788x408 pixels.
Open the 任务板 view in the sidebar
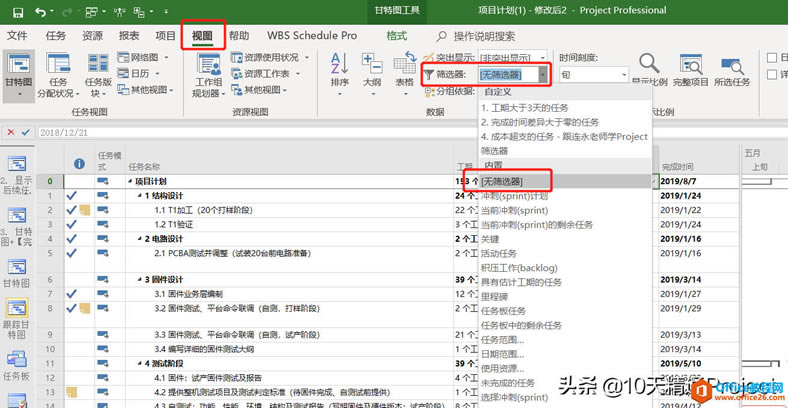coord(17,365)
